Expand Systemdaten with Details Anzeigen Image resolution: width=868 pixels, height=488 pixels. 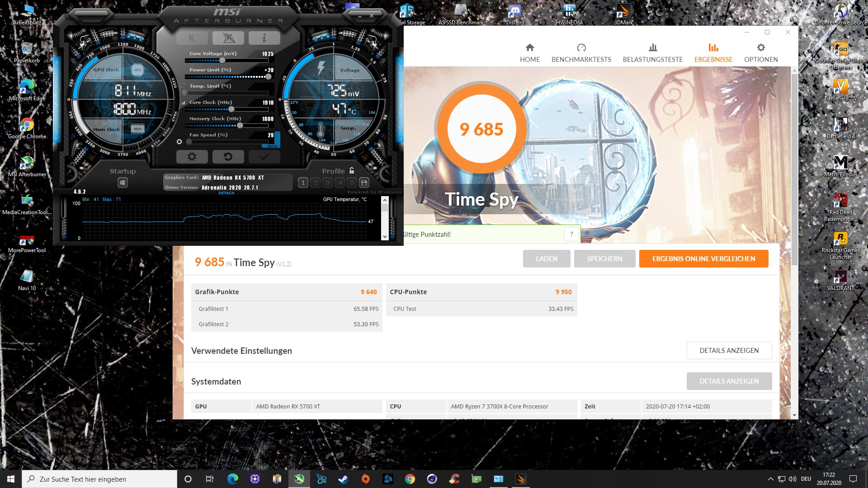click(729, 381)
